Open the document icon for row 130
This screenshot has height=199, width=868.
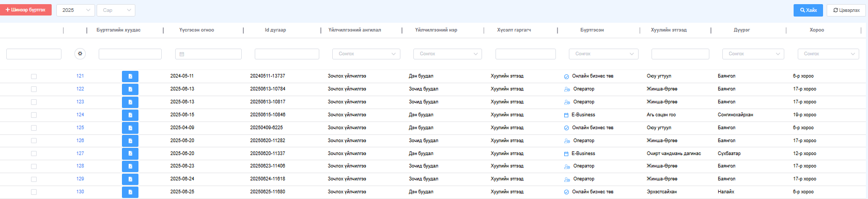(x=130, y=192)
